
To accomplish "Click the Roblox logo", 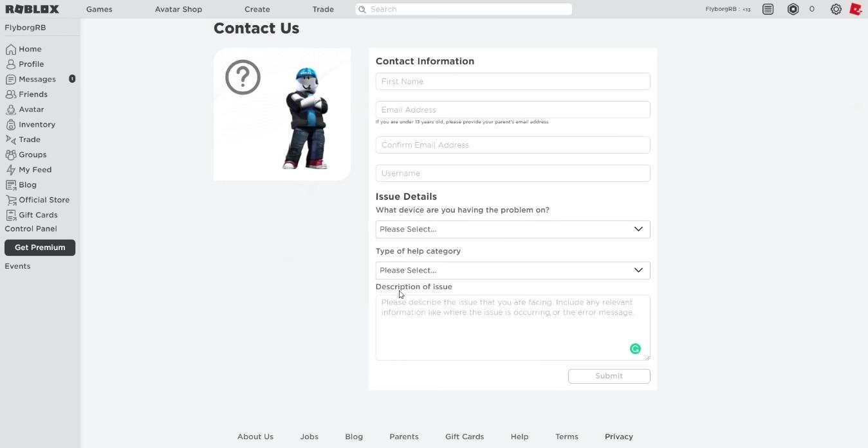I will [x=32, y=9].
